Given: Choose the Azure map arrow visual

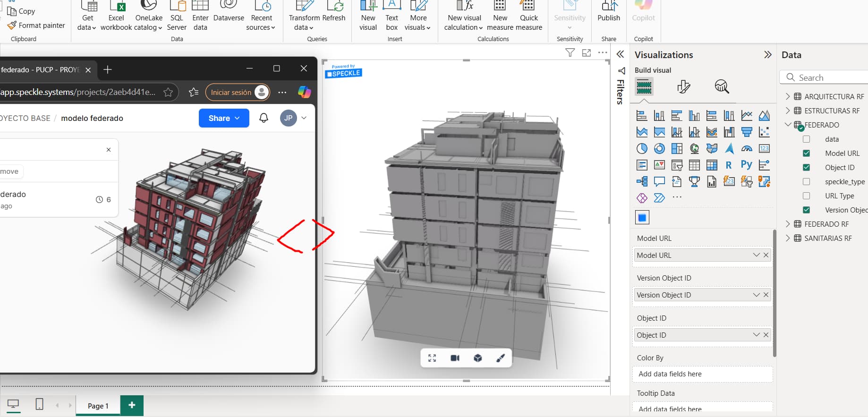Looking at the screenshot, I should (x=729, y=149).
